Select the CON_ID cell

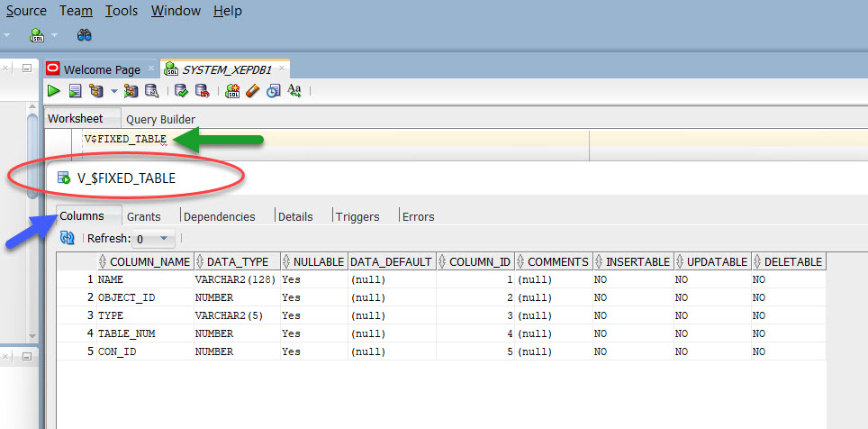click(x=145, y=351)
